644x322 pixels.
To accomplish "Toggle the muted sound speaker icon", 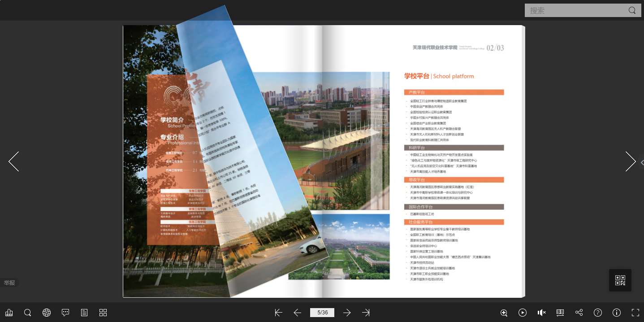I will 541,313.
